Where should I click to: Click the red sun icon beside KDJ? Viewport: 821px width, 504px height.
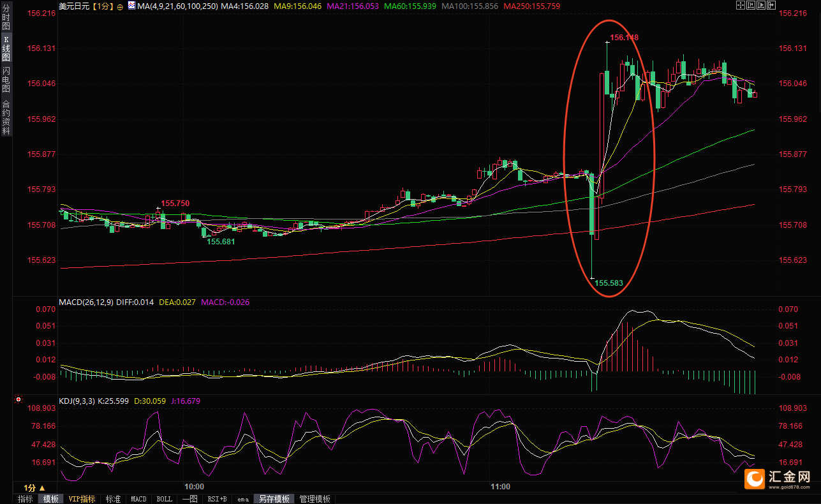pos(18,400)
